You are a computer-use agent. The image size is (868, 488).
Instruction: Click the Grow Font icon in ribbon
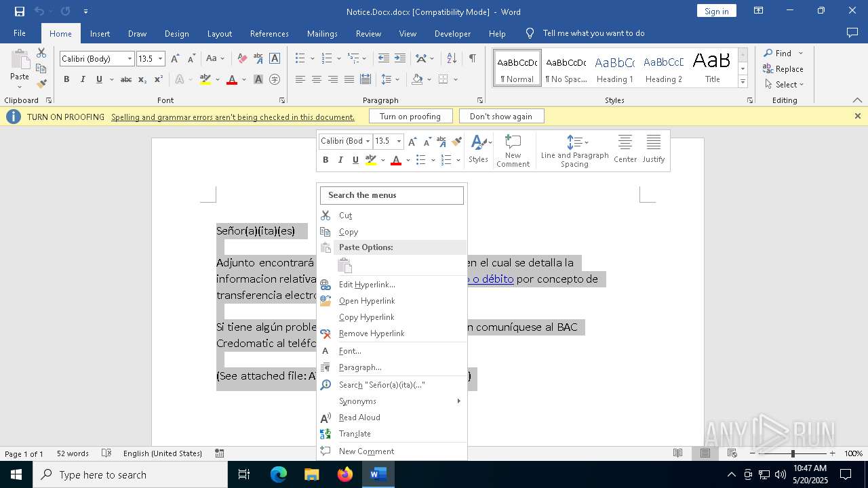pyautogui.click(x=176, y=59)
